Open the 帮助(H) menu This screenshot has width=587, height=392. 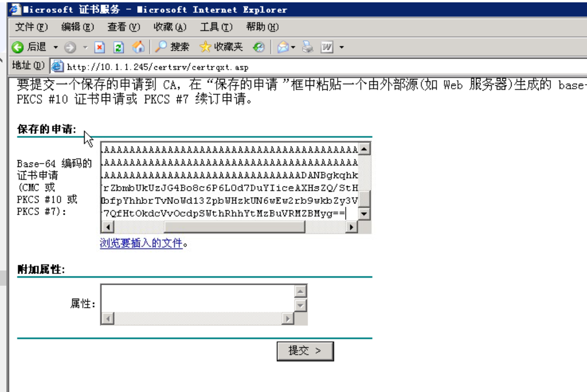(262, 27)
